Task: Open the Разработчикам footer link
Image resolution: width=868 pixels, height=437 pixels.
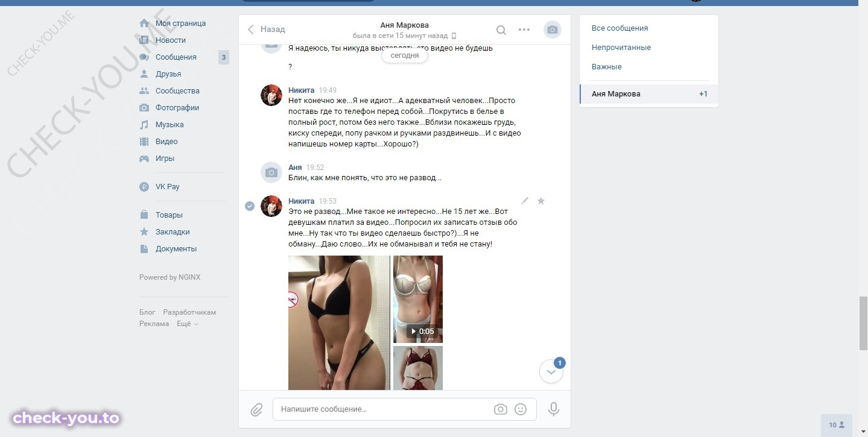Action: pos(189,312)
